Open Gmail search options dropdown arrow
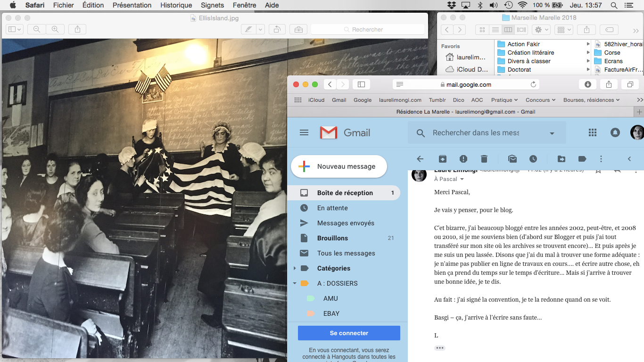Viewport: 644px width, 362px height. pos(552,133)
